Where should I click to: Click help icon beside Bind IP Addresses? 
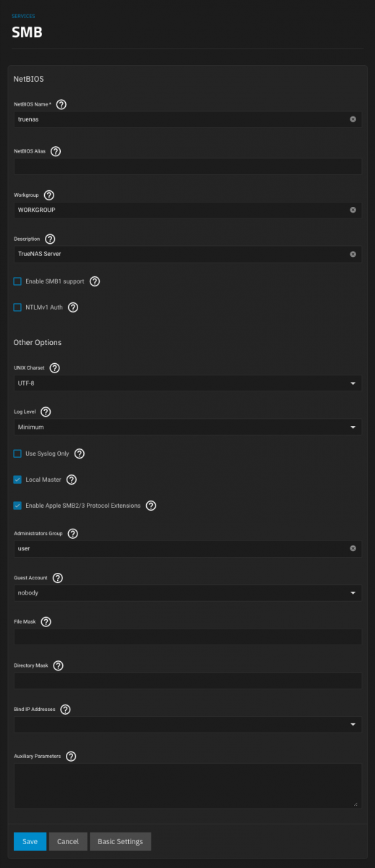(65, 710)
